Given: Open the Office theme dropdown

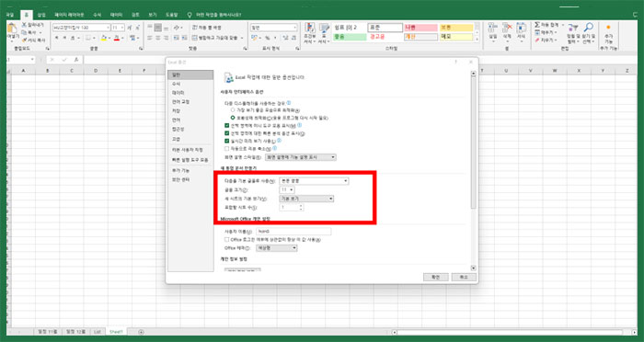Looking at the screenshot, I should (x=276, y=248).
